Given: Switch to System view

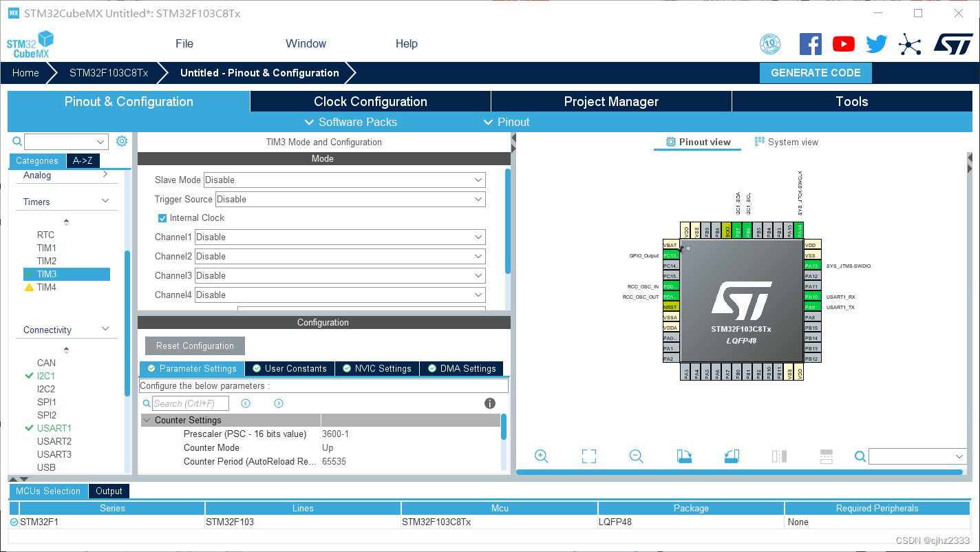Looking at the screenshot, I should coord(787,142).
